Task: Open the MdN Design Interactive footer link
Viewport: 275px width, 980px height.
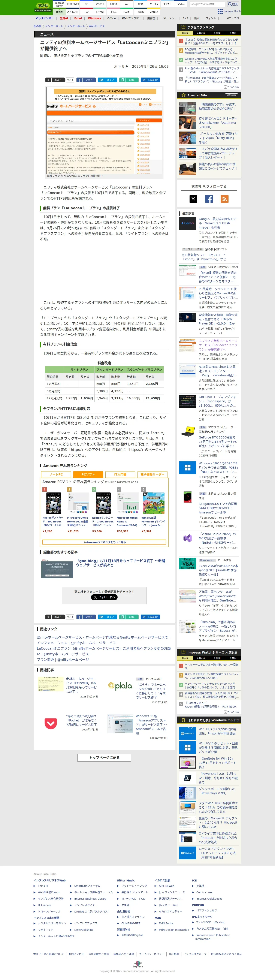Action: pyautogui.click(x=174, y=930)
